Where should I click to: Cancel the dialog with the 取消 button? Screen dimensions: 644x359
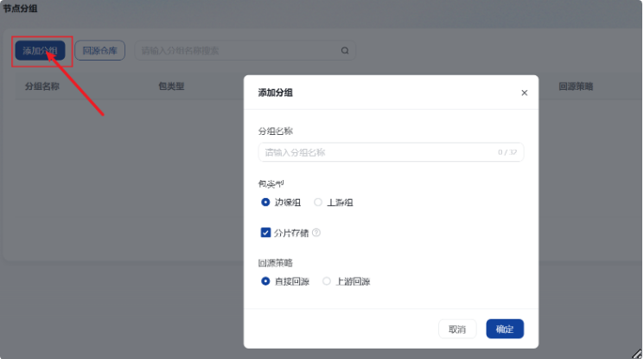(457, 329)
